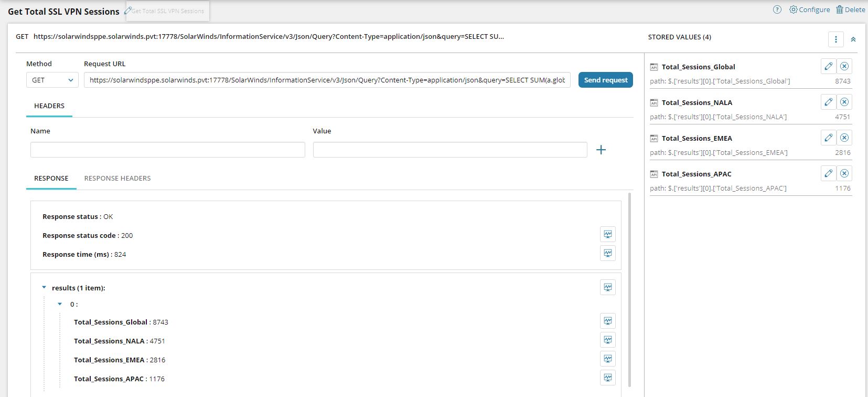Click the Total_Sessions_APAC stored value API icon
This screenshot has width=868, height=397.
click(x=654, y=174)
